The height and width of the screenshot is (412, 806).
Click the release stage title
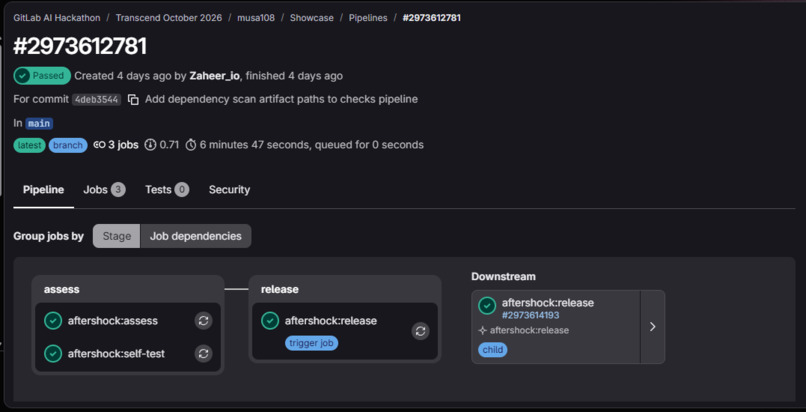pyautogui.click(x=280, y=289)
